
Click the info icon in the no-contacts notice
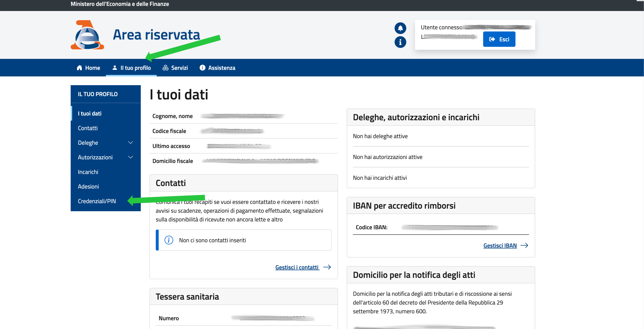[169, 240]
